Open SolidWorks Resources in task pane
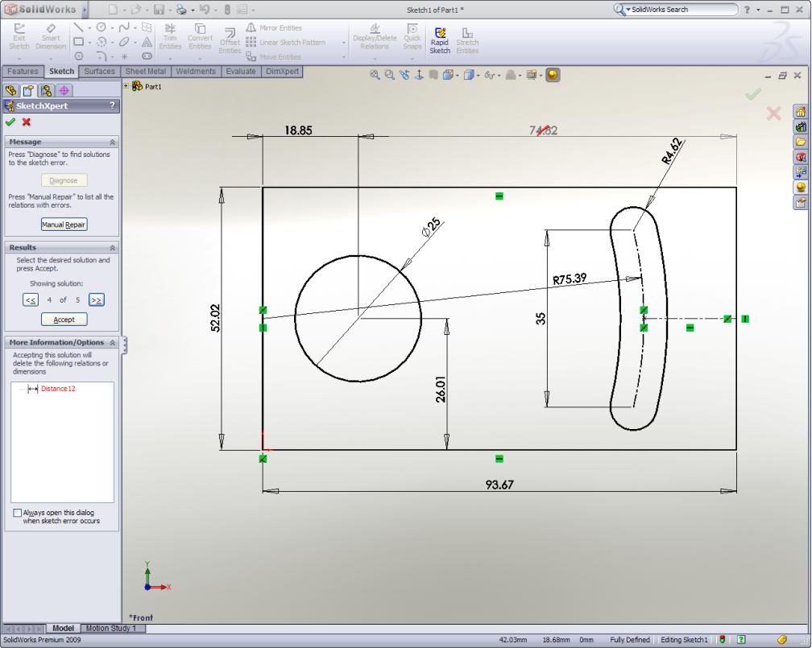 (801, 112)
